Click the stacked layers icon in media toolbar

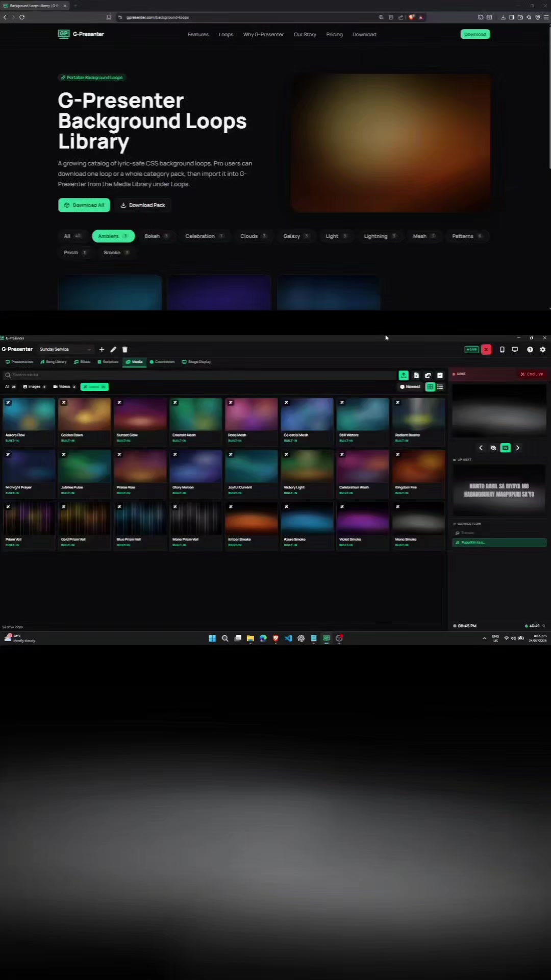(x=428, y=375)
